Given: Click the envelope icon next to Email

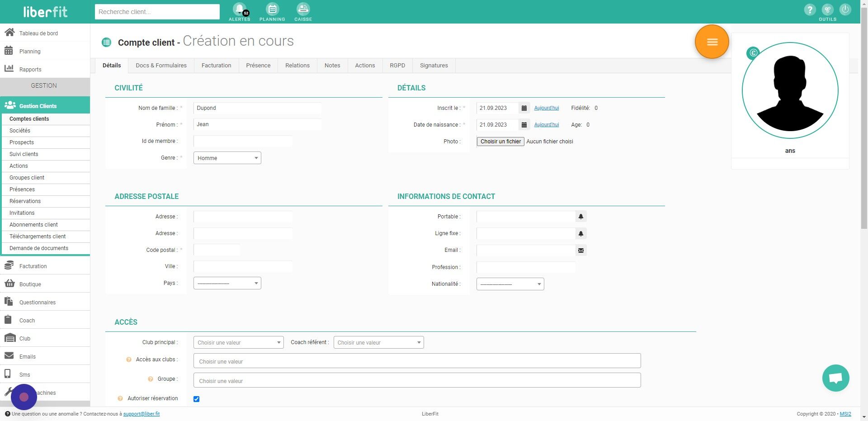Looking at the screenshot, I should pos(581,251).
